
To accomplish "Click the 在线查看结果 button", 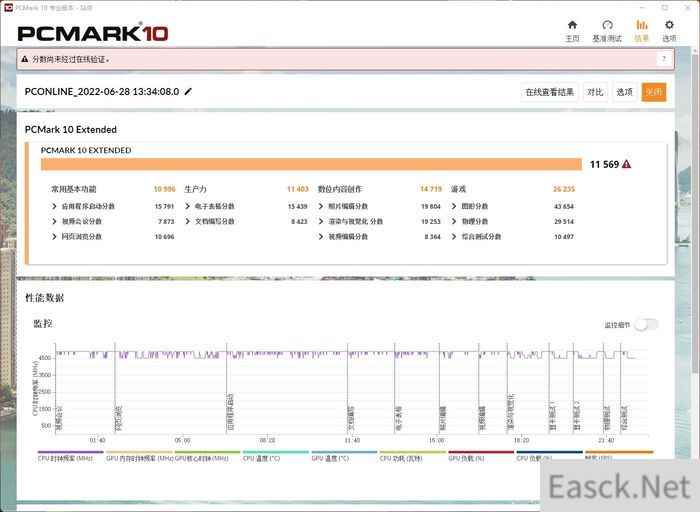I will (x=550, y=92).
